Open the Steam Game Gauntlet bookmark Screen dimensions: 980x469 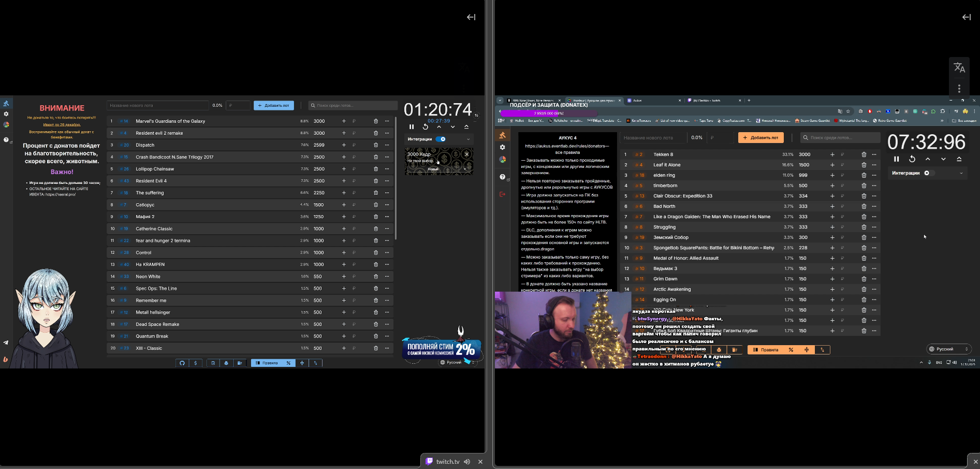812,121
